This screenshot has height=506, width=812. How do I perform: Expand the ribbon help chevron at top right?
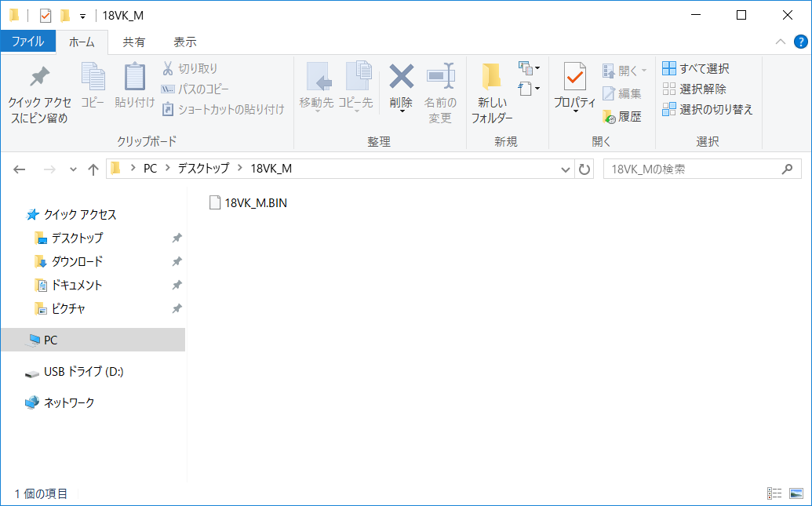(x=780, y=42)
